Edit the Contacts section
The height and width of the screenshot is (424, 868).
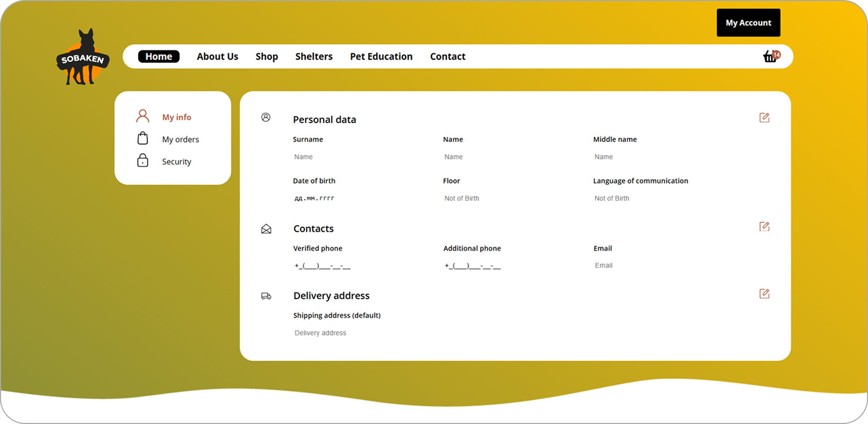[x=764, y=226]
